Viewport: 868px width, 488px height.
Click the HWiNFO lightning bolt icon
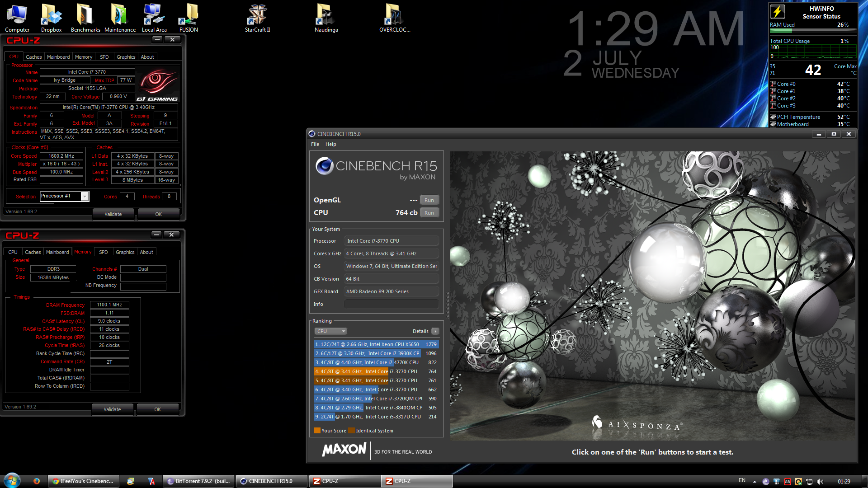click(778, 12)
